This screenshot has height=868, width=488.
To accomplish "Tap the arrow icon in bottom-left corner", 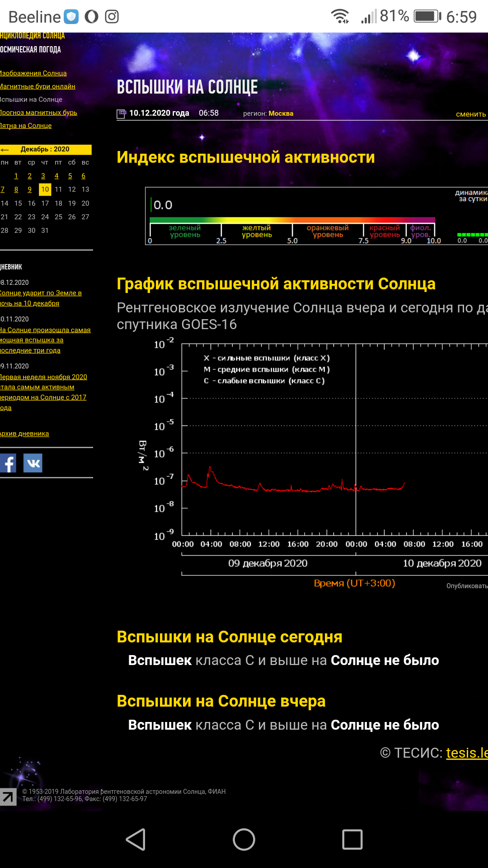I will (x=8, y=797).
